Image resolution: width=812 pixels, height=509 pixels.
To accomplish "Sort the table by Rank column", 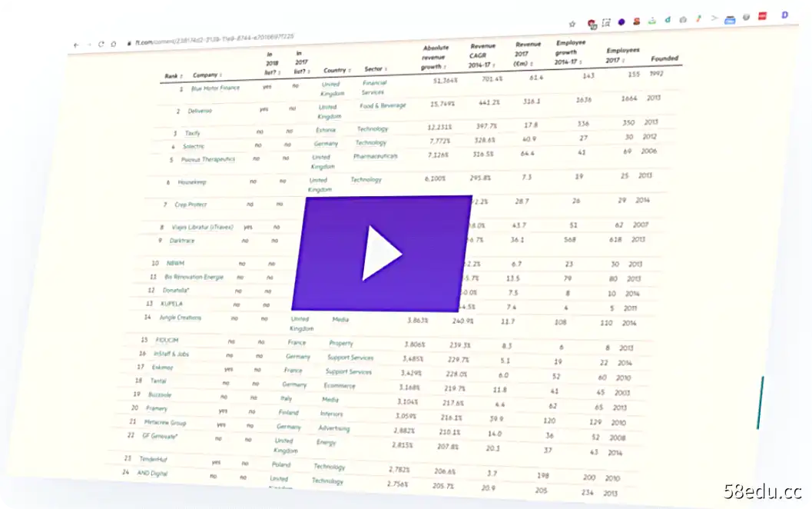I will click(174, 76).
